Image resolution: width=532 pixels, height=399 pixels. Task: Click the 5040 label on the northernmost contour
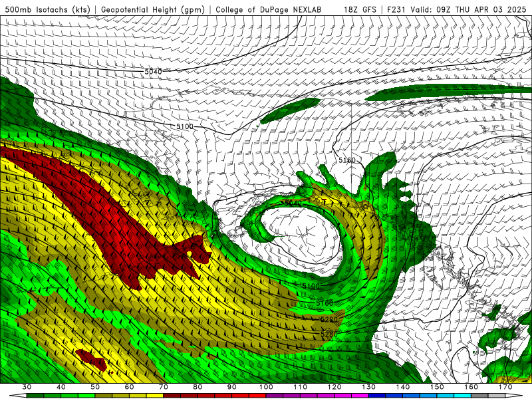point(154,72)
